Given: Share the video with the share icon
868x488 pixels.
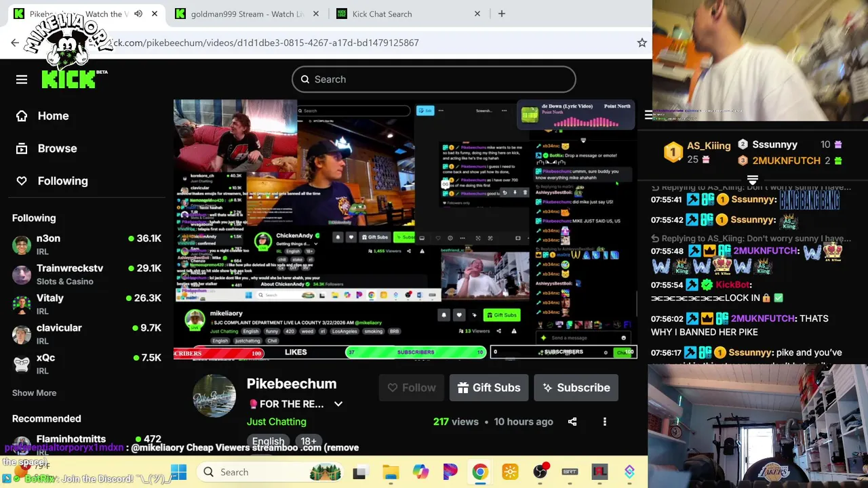Looking at the screenshot, I should point(572,422).
